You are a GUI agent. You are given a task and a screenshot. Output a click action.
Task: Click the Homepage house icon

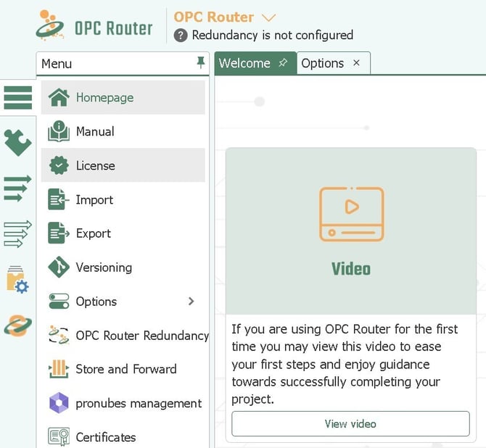click(x=59, y=97)
